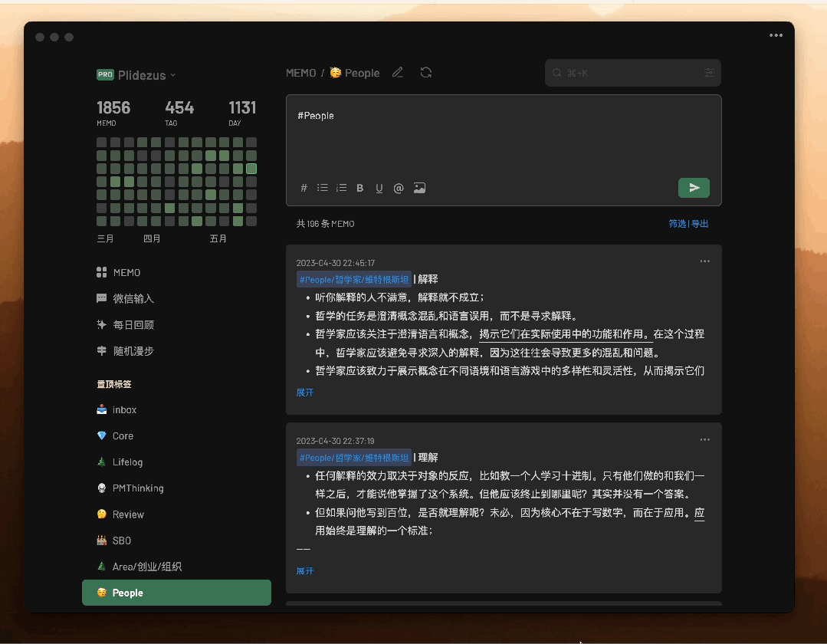Click the highlighted bright heatmap cell with border
Image resolution: width=827 pixels, height=644 pixels.
(x=251, y=169)
